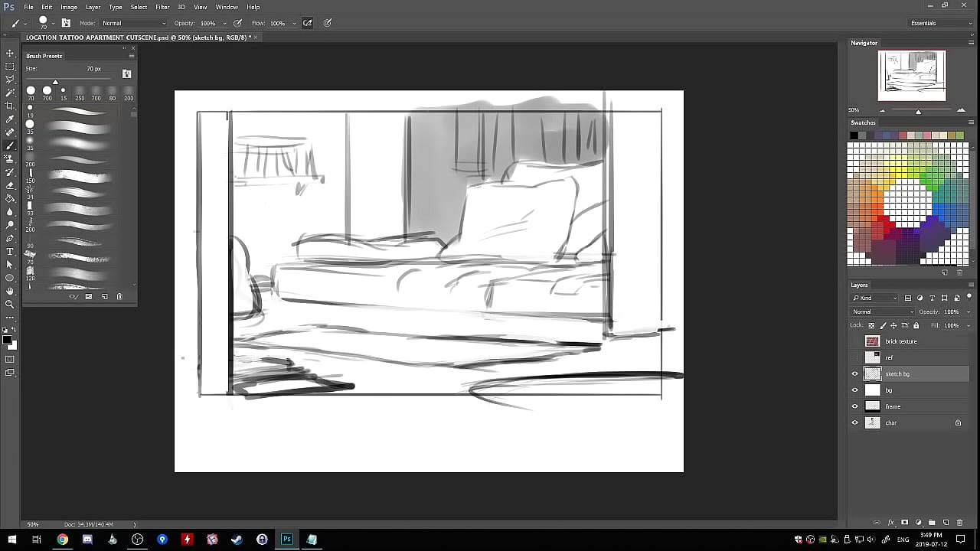Select the Crop tool

pos(10,106)
